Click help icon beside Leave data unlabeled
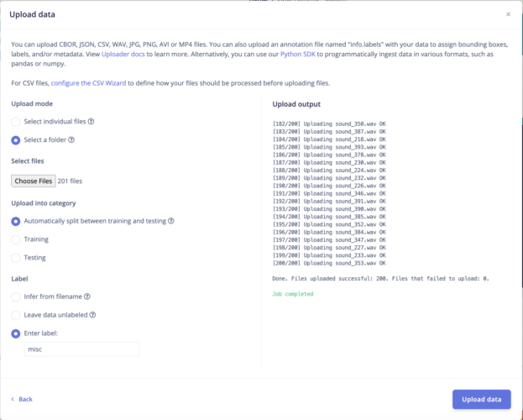Image resolution: width=523 pixels, height=420 pixels. 92,314
